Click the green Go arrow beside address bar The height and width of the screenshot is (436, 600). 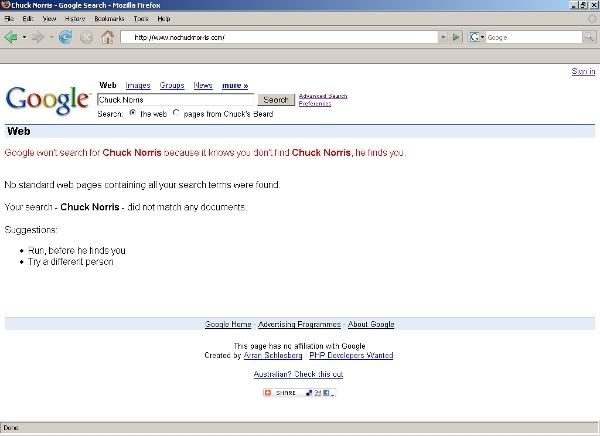click(456, 37)
